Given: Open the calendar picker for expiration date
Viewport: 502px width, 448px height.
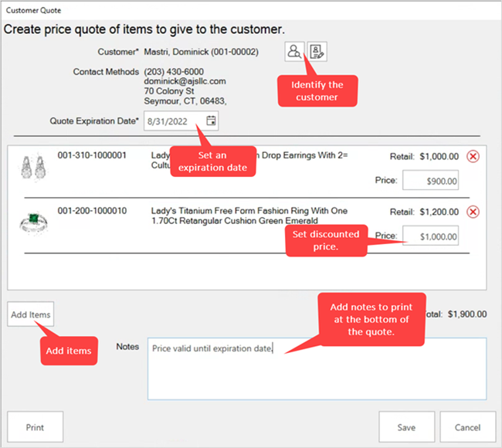Looking at the screenshot, I should (211, 121).
